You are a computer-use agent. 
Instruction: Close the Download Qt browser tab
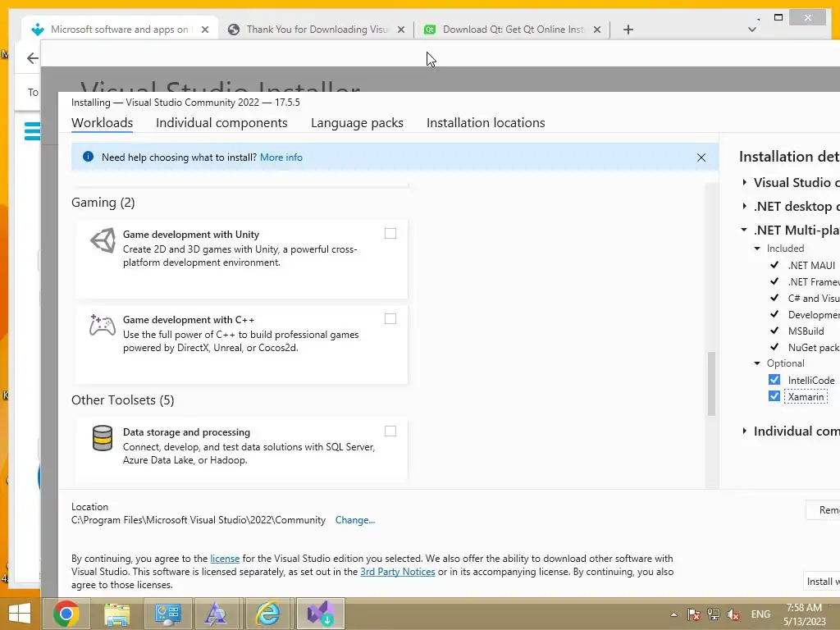click(597, 30)
